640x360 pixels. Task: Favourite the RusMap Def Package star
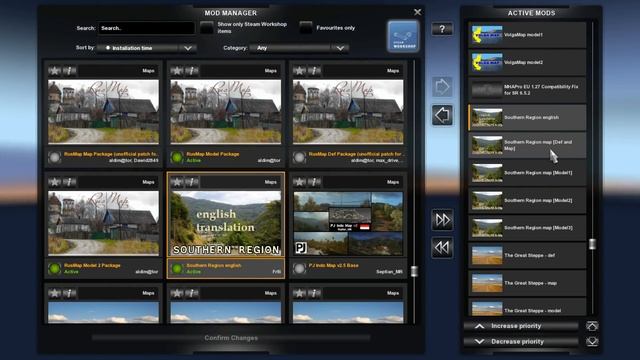(299, 71)
